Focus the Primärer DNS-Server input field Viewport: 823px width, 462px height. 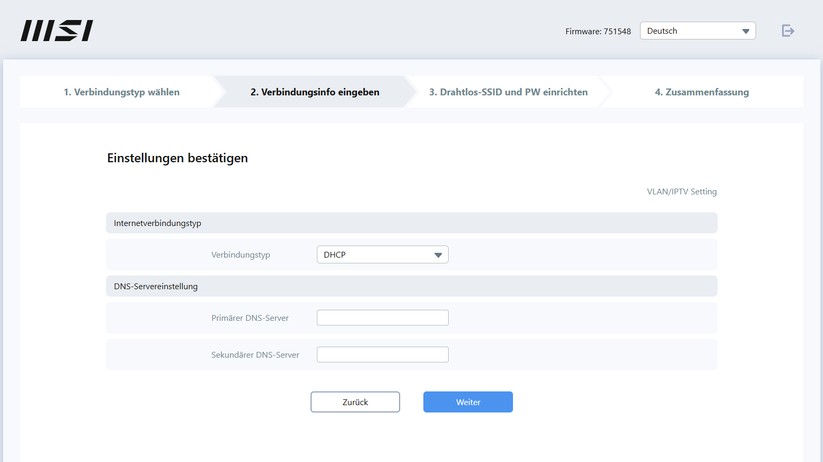tap(382, 318)
